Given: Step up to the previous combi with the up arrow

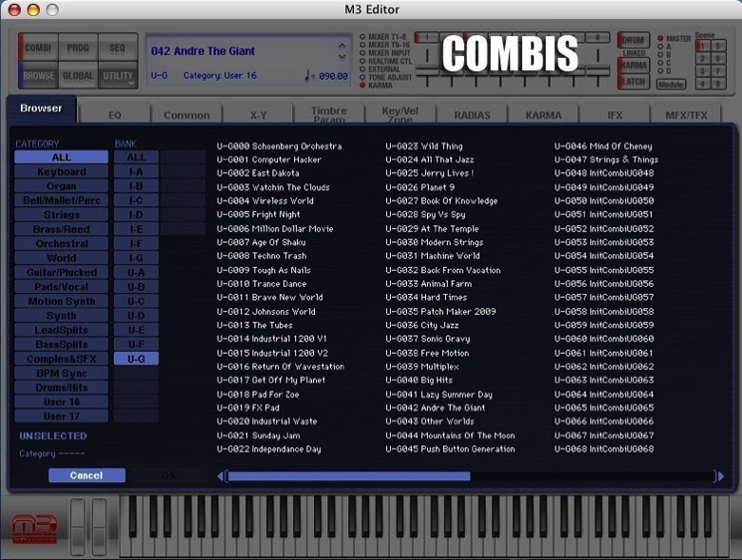Looking at the screenshot, I should [x=342, y=47].
